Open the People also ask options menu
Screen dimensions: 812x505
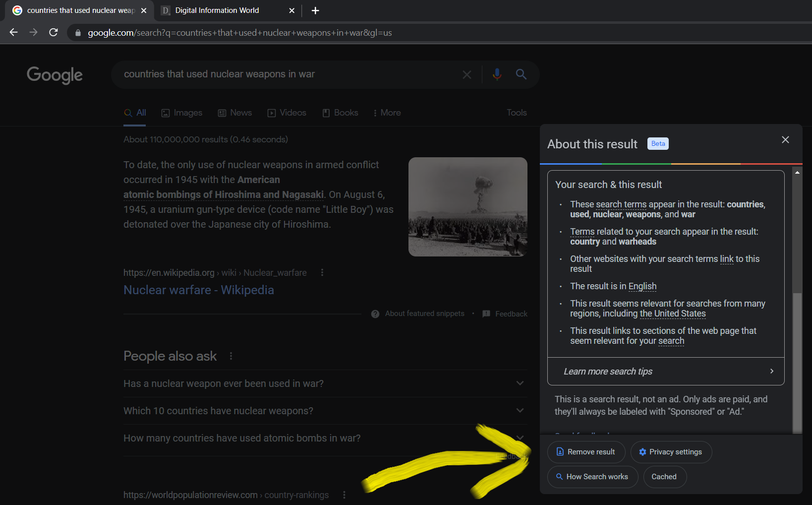click(x=231, y=356)
